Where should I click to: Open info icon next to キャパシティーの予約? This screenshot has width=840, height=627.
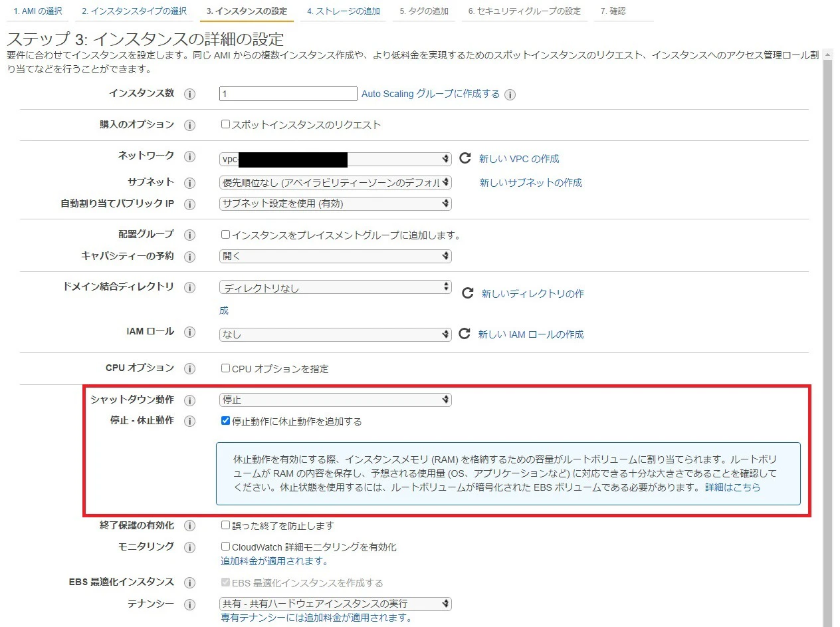tap(189, 257)
